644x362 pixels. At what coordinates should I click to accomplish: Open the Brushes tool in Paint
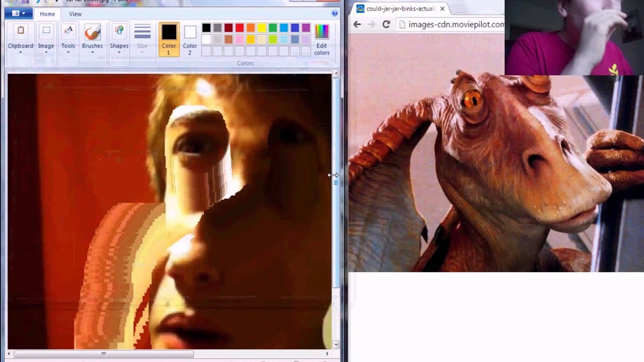pos(92,33)
